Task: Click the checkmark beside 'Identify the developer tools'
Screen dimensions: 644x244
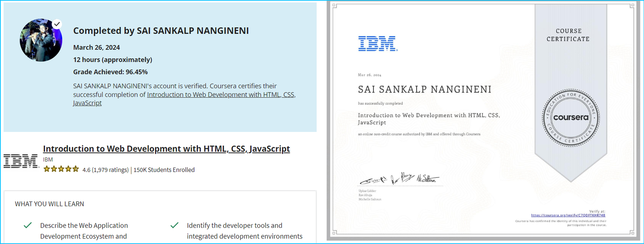Action: pyautogui.click(x=174, y=225)
